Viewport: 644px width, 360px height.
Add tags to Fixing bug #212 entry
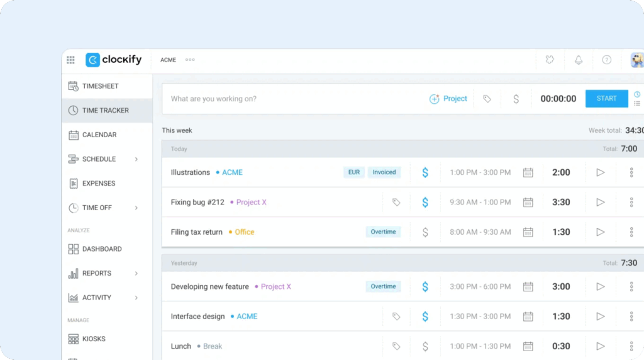[396, 202]
